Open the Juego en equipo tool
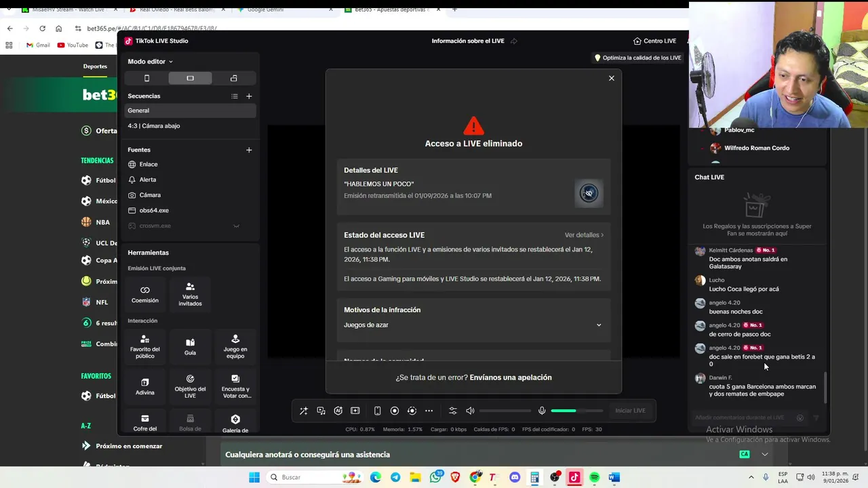This screenshot has width=868, height=488. coord(235,346)
